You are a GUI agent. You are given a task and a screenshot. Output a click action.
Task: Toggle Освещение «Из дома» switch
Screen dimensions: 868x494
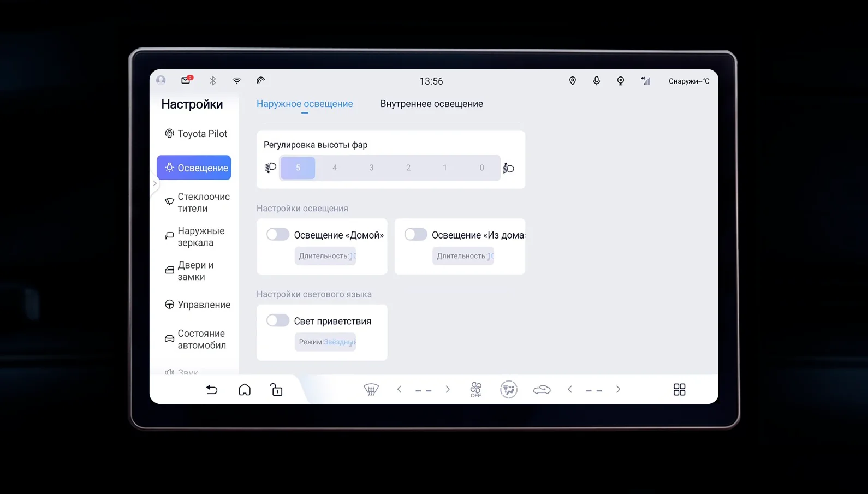coord(416,235)
